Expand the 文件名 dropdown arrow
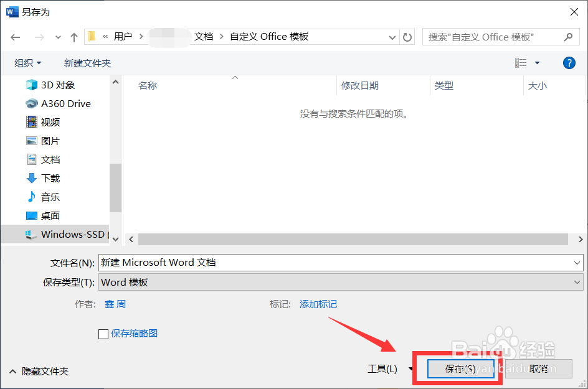The height and width of the screenshot is (389, 588). (577, 263)
